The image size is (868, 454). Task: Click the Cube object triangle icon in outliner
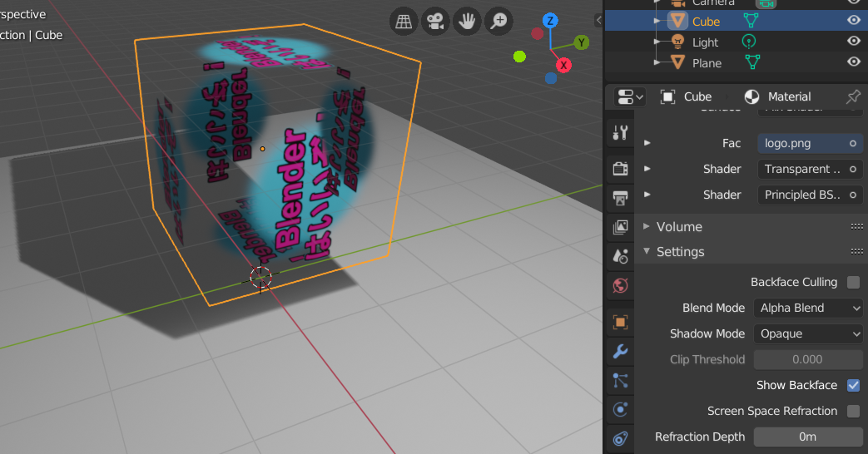(677, 21)
